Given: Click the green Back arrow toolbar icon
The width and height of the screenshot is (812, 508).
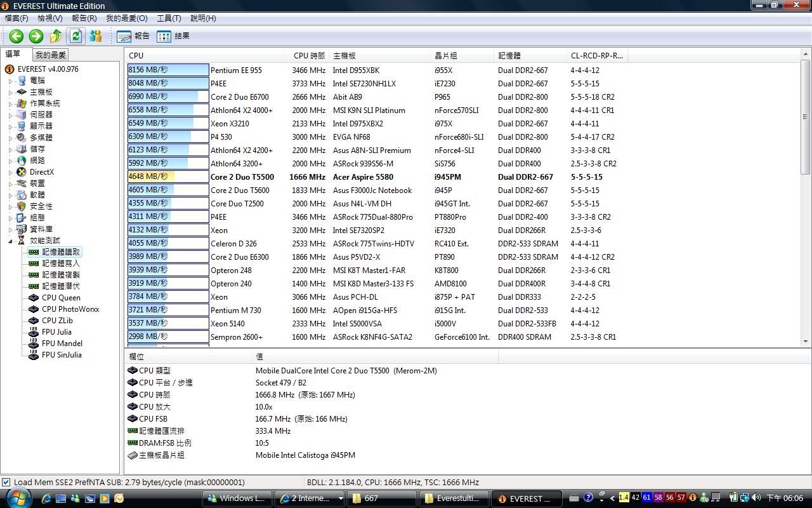Looking at the screenshot, I should tap(16, 36).
